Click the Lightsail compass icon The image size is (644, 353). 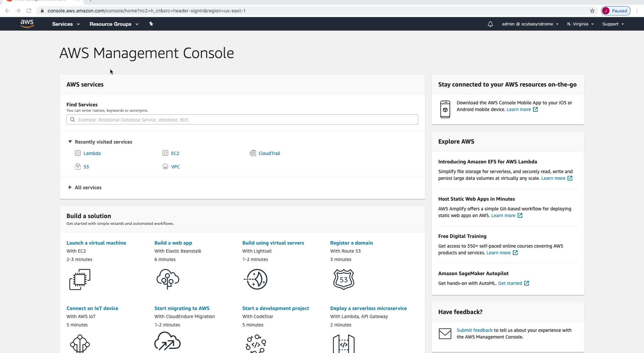(256, 279)
